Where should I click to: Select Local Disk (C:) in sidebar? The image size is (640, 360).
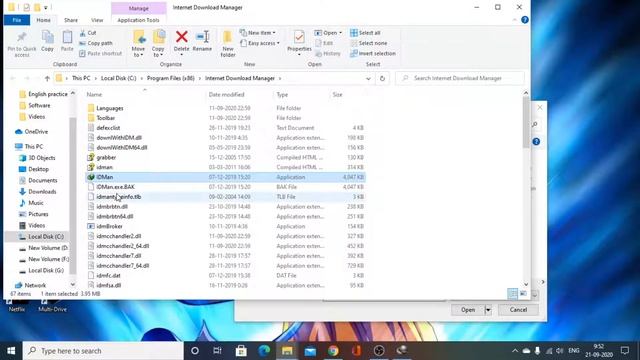pyautogui.click(x=46, y=237)
